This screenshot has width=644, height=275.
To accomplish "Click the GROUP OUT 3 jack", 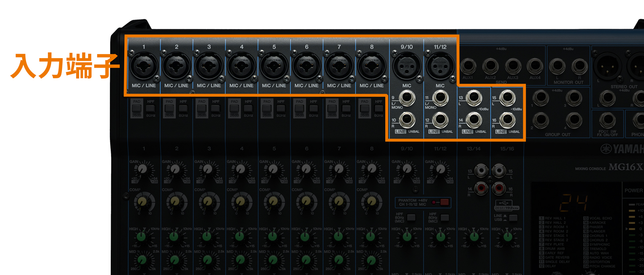I will (574, 98).
